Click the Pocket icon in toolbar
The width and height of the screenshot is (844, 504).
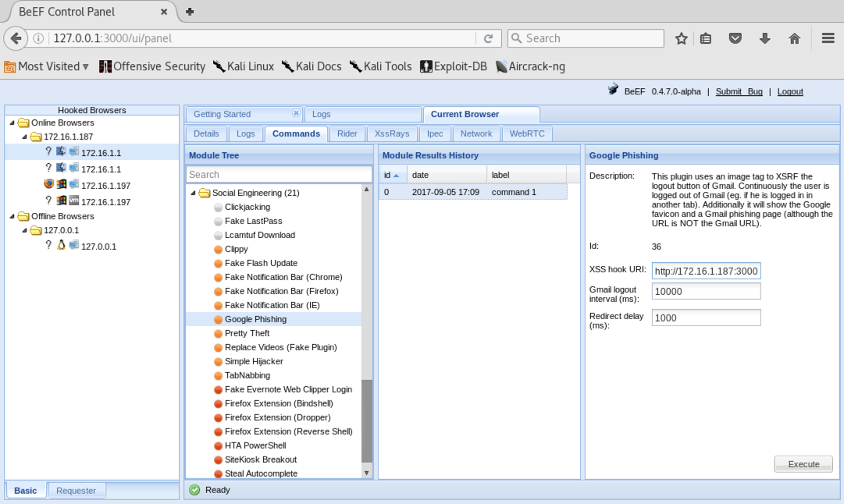735,38
